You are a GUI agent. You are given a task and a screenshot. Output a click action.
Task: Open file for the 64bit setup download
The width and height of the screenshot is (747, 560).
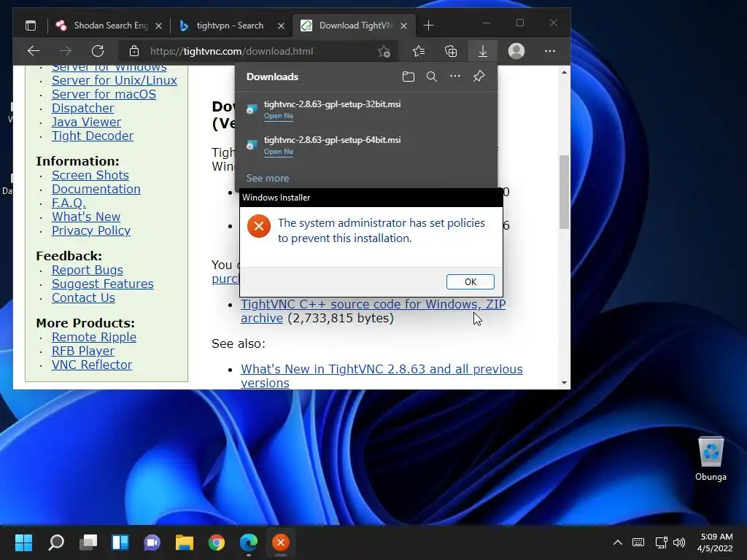[x=279, y=152]
